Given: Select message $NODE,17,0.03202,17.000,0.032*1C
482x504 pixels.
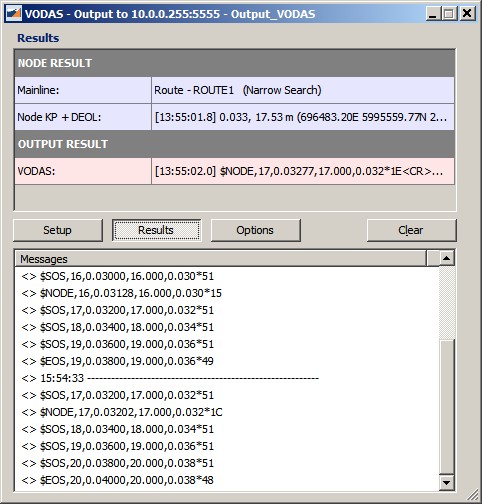Looking at the screenshot, I should click(x=122, y=412).
